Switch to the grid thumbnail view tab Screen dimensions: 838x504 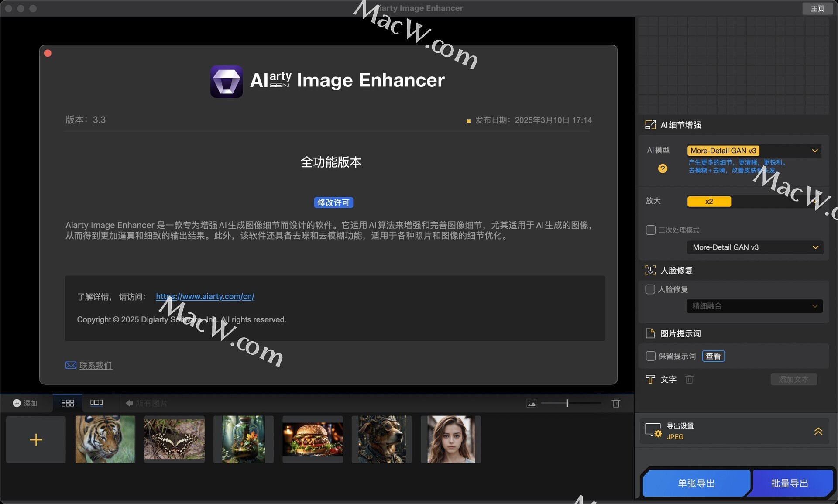pos(68,403)
